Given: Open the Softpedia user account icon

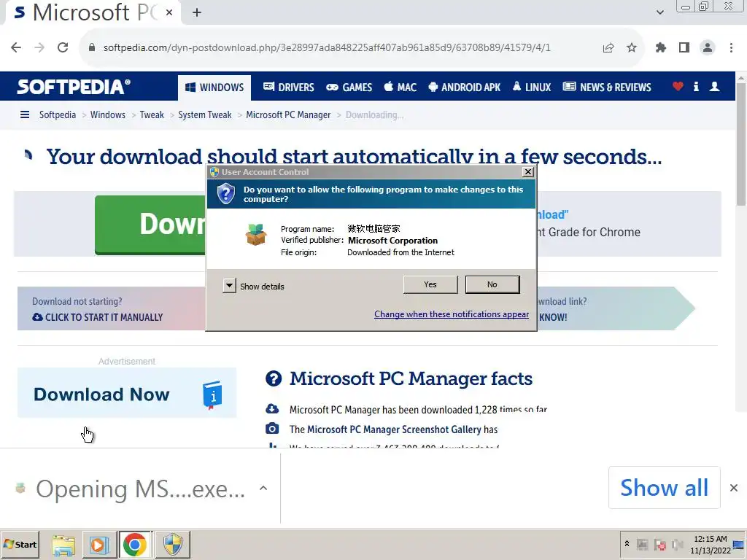Looking at the screenshot, I should (x=715, y=86).
